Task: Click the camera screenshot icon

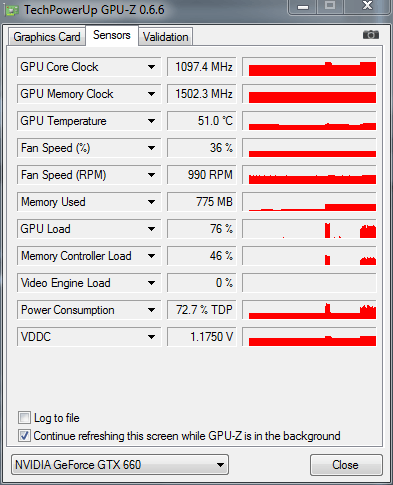Action: [x=371, y=35]
